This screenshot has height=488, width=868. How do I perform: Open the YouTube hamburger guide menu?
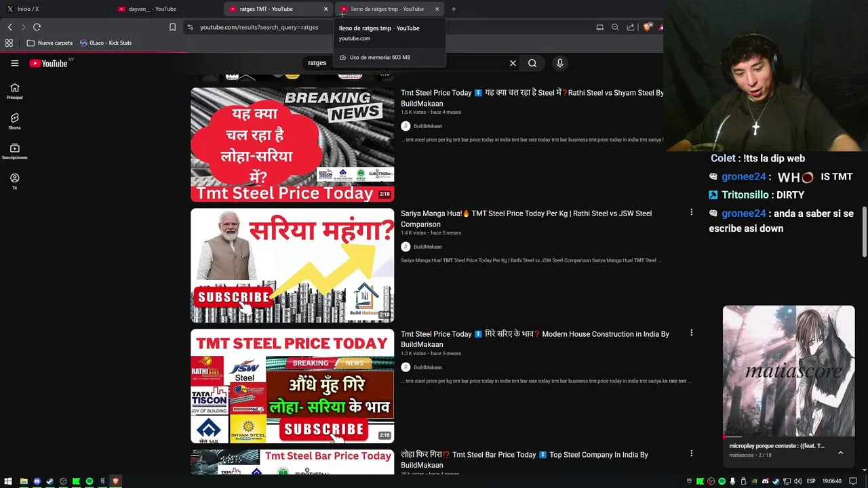[x=14, y=63]
